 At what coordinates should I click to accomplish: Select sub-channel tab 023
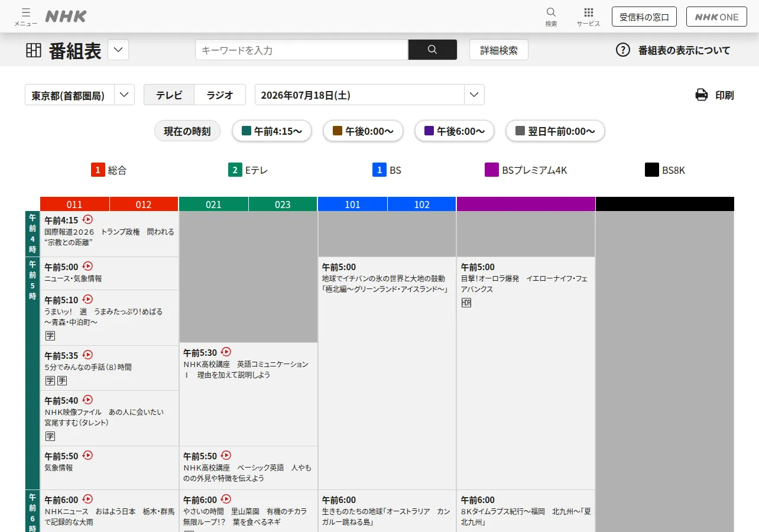click(283, 204)
